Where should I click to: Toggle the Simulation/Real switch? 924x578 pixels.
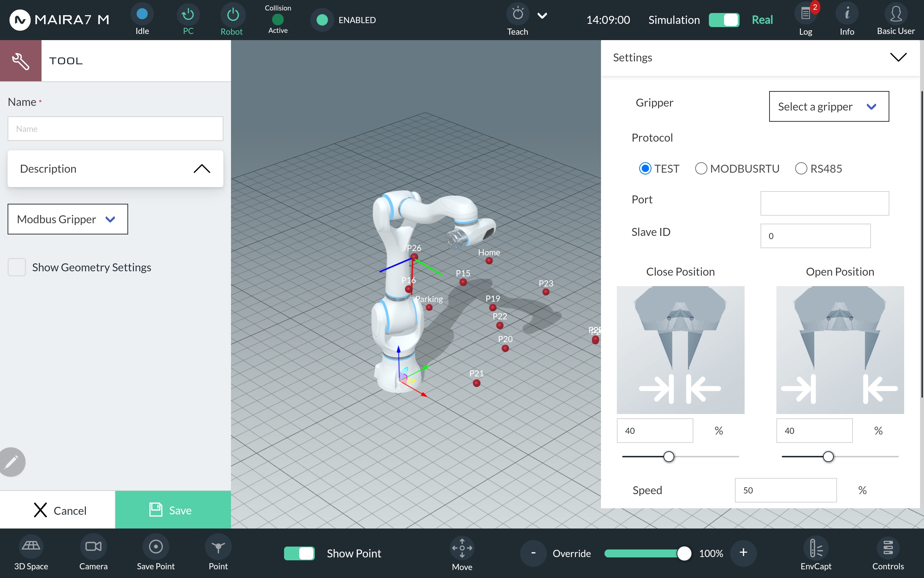(x=724, y=20)
